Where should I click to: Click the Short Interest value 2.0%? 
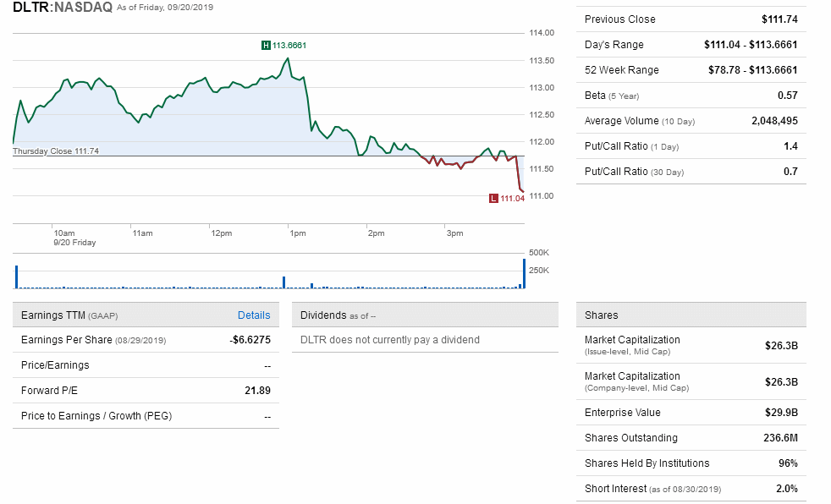point(787,489)
